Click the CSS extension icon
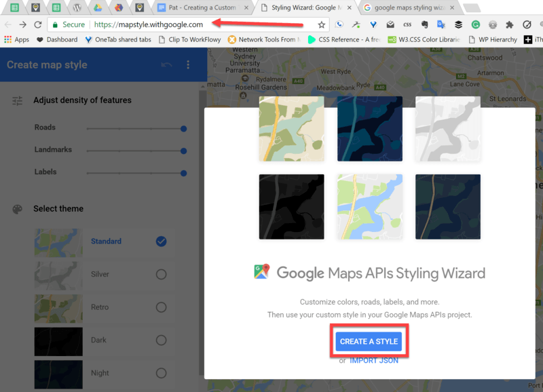This screenshot has width=543, height=392. (x=407, y=24)
